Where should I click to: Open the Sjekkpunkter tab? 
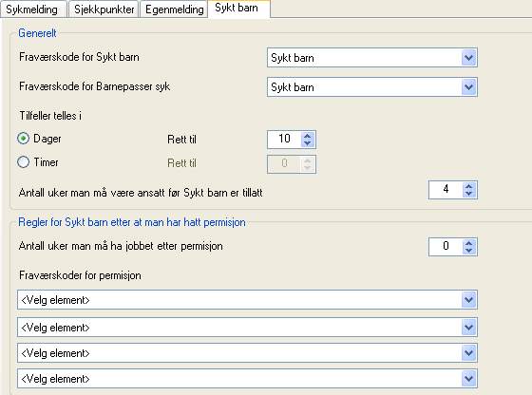tap(104, 9)
